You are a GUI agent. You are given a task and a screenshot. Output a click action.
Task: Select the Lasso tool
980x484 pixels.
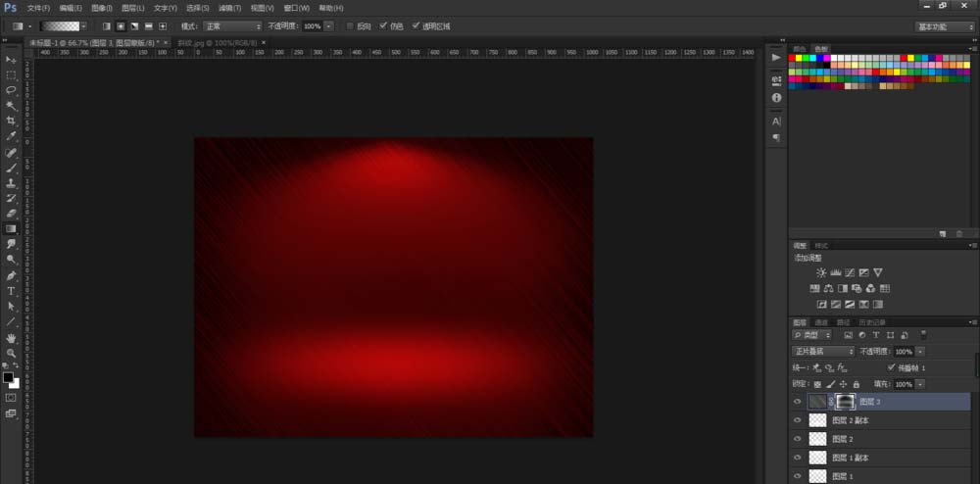[12, 90]
